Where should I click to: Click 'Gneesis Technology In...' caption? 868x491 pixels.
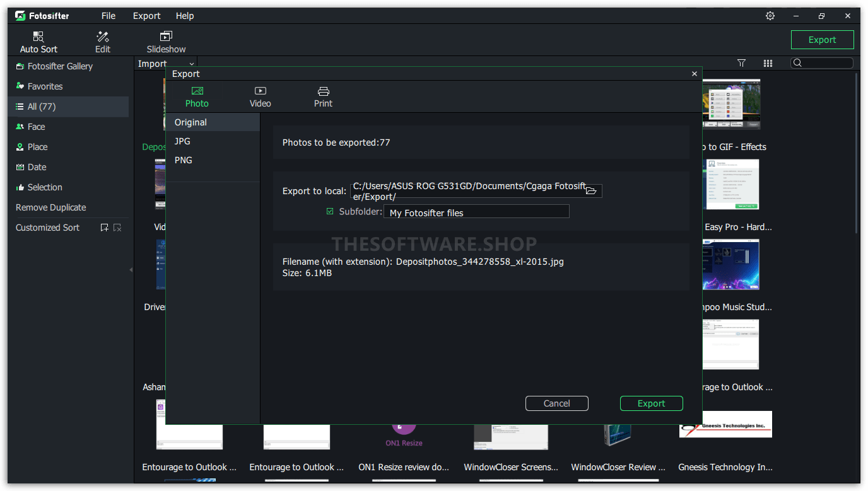725,467
